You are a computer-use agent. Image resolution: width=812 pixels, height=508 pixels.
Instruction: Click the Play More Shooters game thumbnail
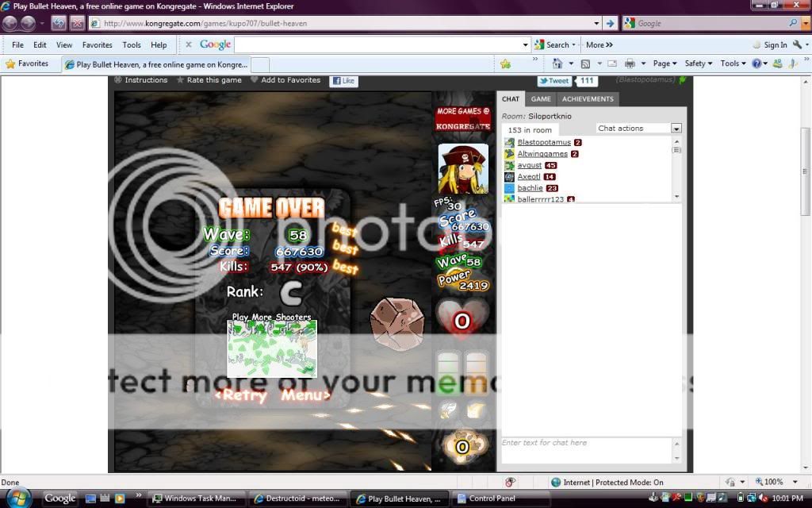coord(272,348)
